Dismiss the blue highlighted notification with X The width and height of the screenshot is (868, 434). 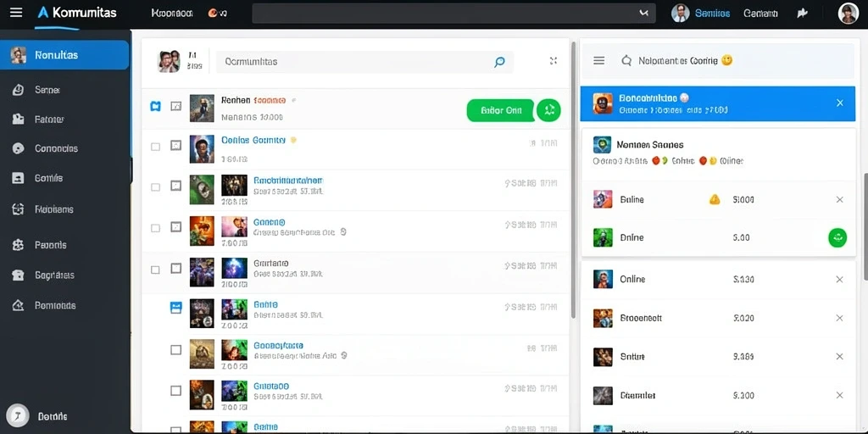[x=840, y=103]
